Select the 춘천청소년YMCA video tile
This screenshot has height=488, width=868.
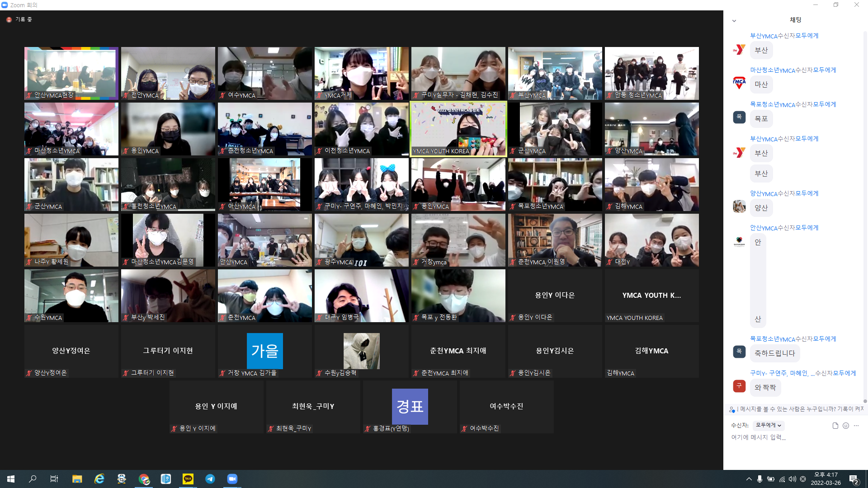pyautogui.click(x=265, y=129)
